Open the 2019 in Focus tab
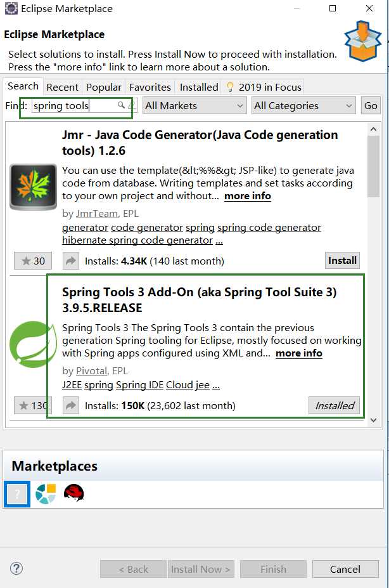 pos(264,88)
